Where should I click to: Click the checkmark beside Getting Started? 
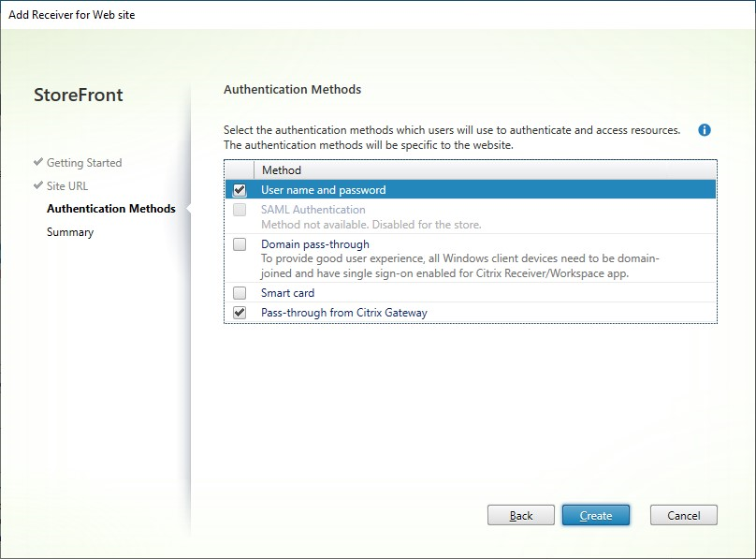point(38,162)
